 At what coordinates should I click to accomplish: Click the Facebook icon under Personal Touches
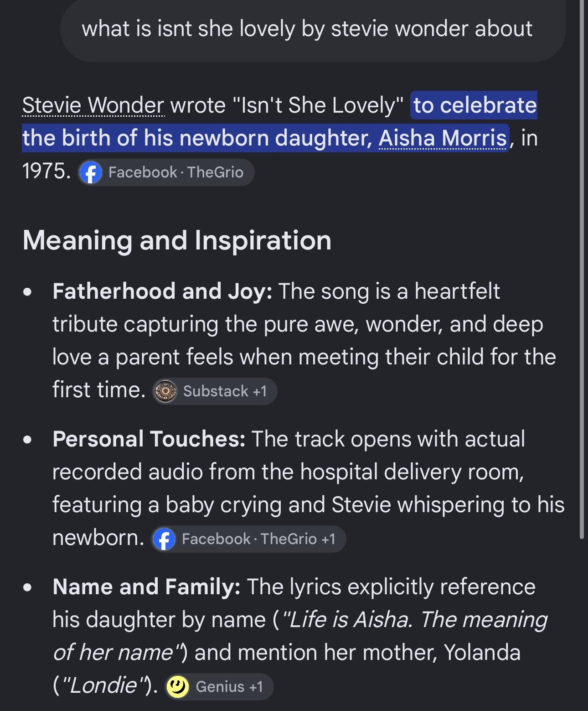164,540
